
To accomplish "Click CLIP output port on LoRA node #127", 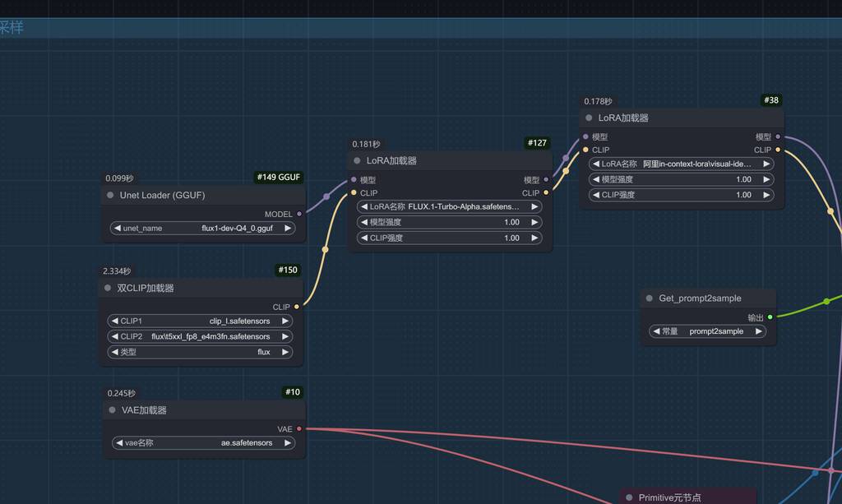I will point(546,193).
